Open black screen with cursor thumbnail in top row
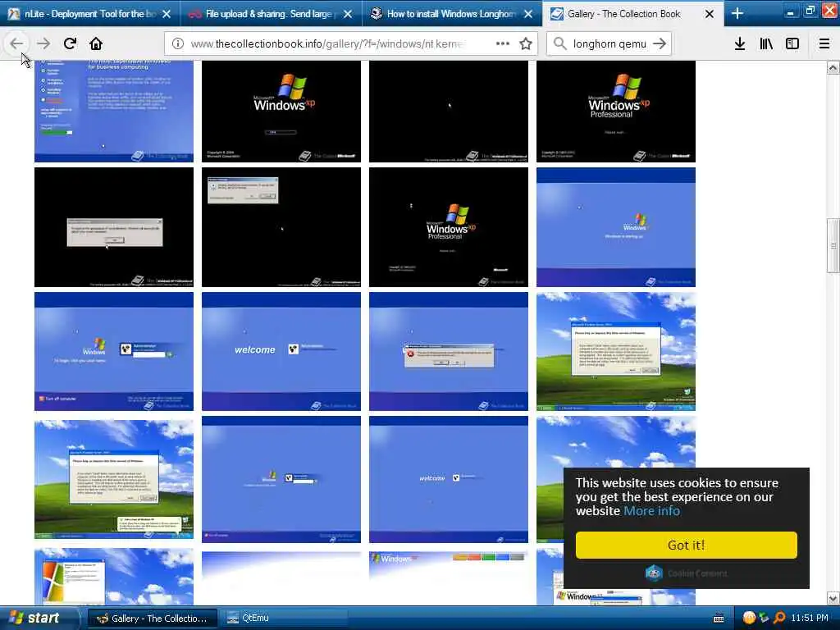The height and width of the screenshot is (630, 840). tap(449, 112)
